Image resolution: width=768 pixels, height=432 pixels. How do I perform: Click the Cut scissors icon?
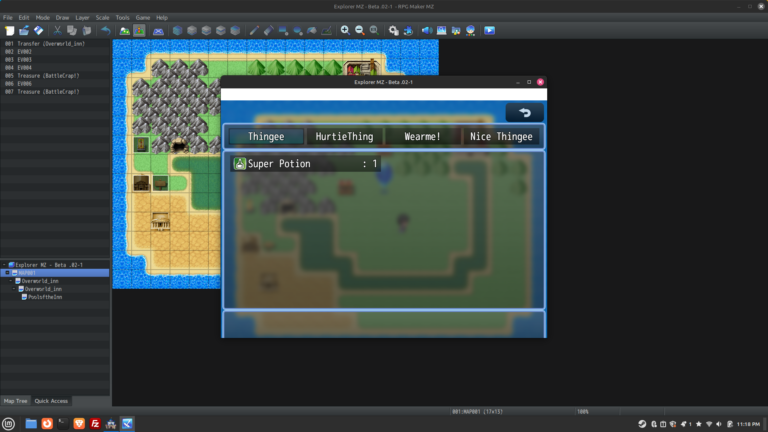tap(57, 30)
